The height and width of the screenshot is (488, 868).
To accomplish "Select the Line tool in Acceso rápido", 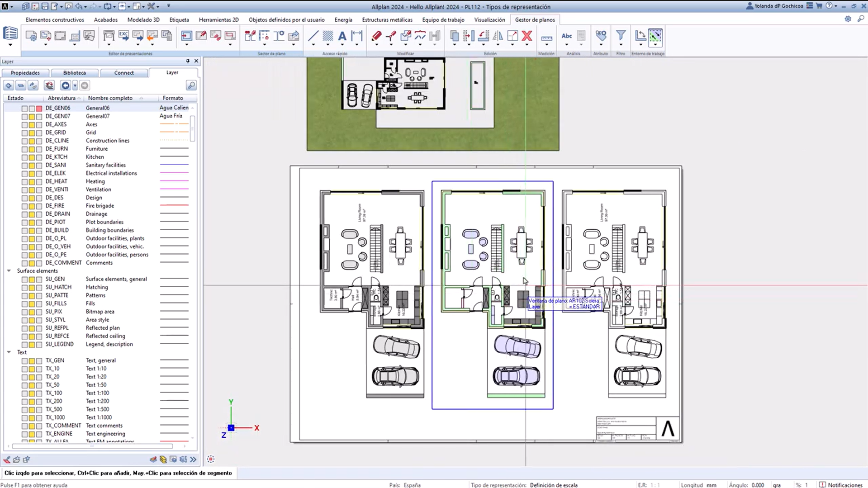I will (313, 36).
